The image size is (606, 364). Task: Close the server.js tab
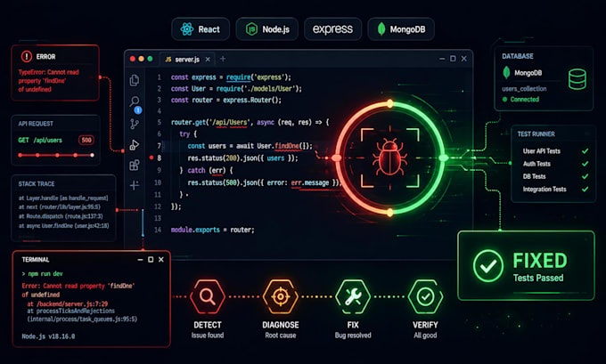point(208,59)
